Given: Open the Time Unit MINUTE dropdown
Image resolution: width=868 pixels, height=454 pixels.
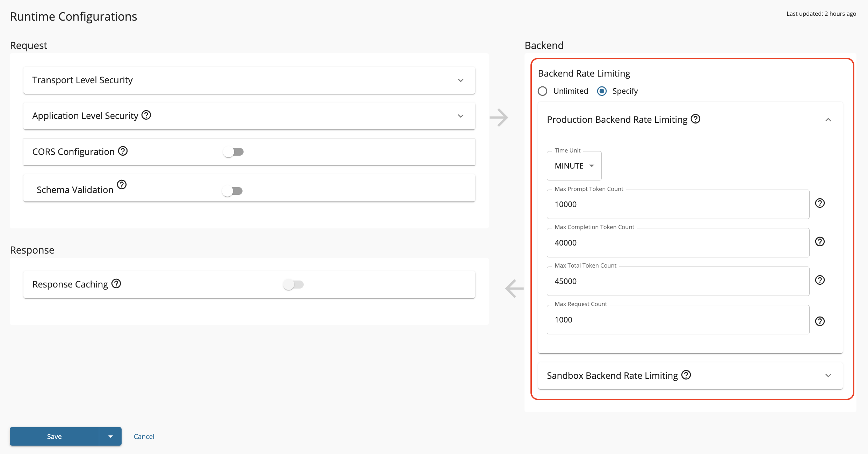Looking at the screenshot, I should (574, 166).
